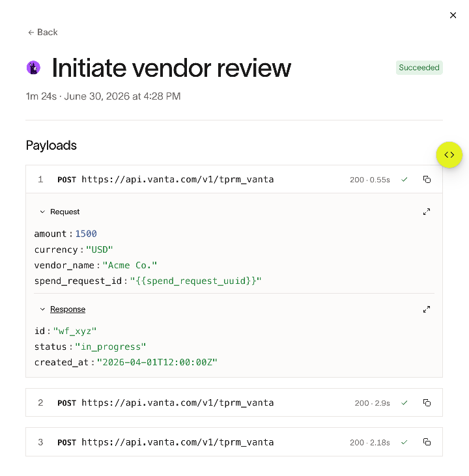Collapse payload 1 POST row
This screenshot has width=469, height=476.
pyautogui.click(x=234, y=180)
